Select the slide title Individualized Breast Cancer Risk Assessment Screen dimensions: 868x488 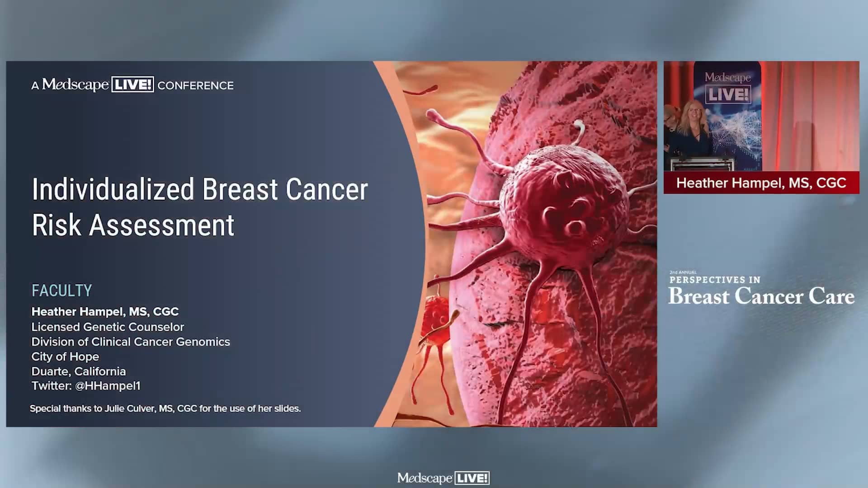pyautogui.click(x=199, y=208)
